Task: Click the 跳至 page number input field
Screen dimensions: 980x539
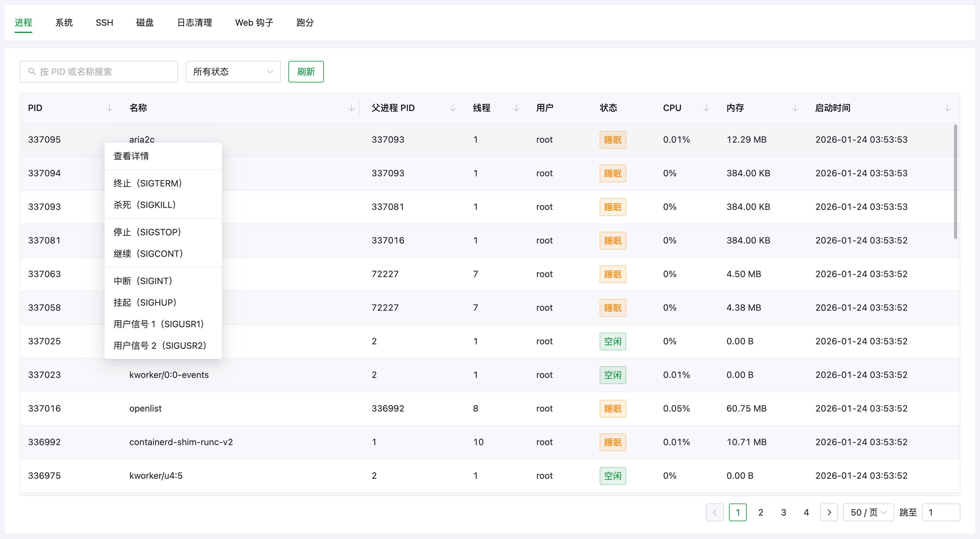Action: click(941, 512)
